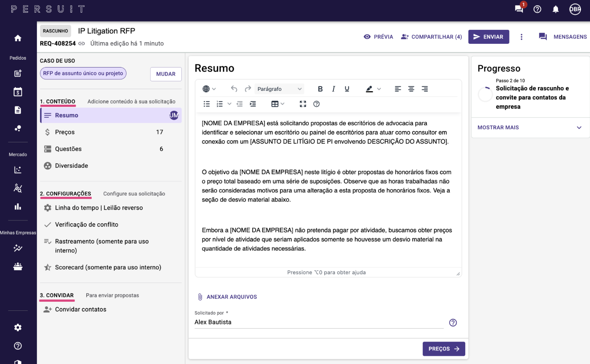
Task: Open Linha do tempo | Leilão reverso
Action: 111,208
